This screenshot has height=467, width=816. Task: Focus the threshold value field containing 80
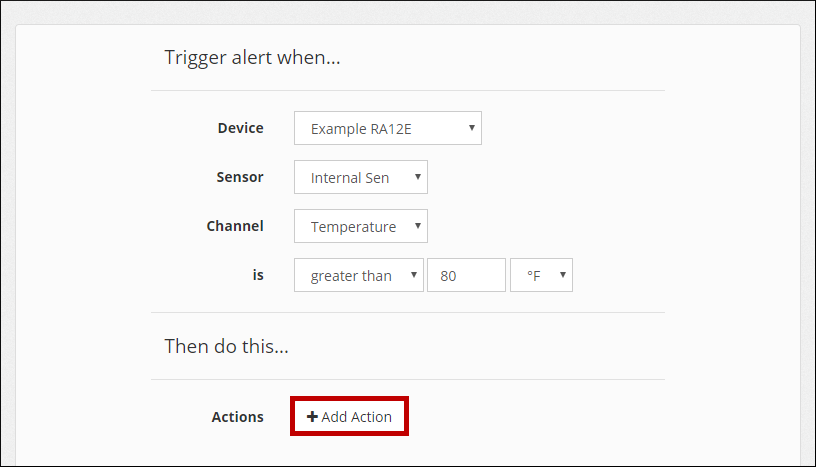[x=466, y=275]
